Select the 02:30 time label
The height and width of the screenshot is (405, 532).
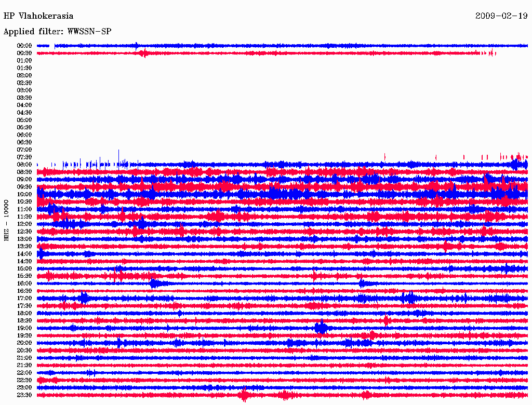click(24, 83)
